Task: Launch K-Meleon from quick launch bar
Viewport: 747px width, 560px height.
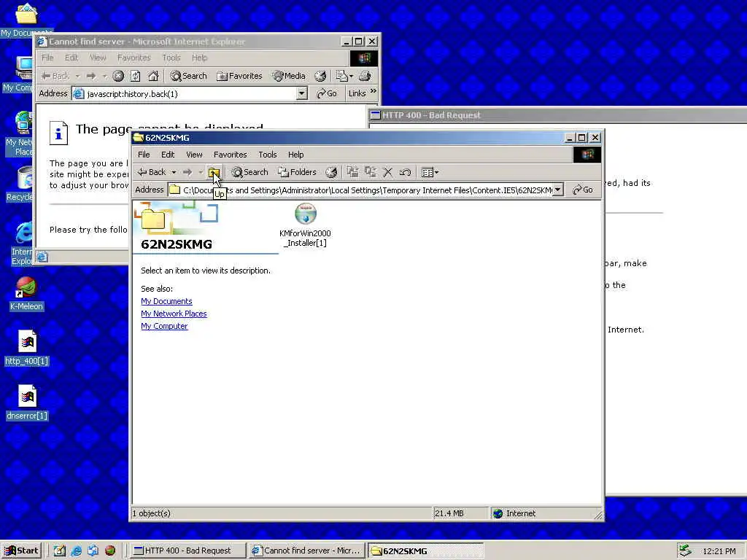Action: [110, 551]
